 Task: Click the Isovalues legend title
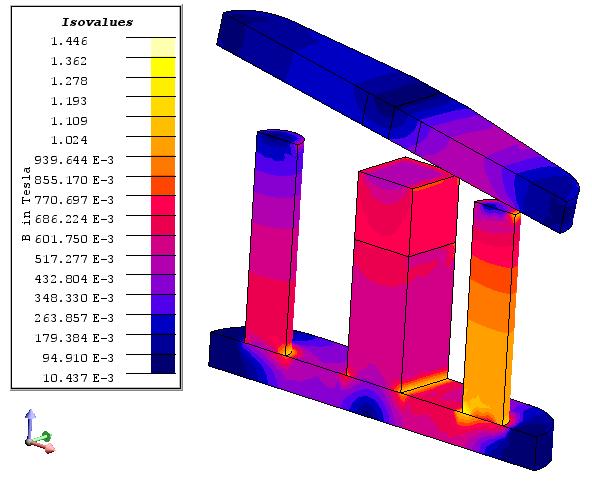(x=97, y=22)
